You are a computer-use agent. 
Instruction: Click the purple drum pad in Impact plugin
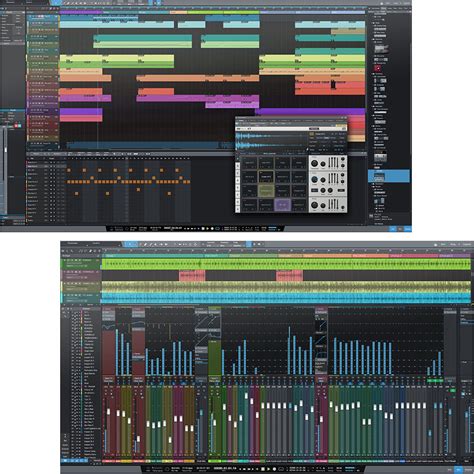[282, 204]
